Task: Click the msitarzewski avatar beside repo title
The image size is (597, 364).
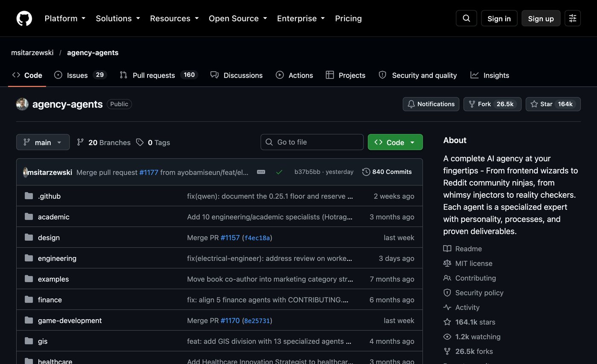Action: point(22,104)
